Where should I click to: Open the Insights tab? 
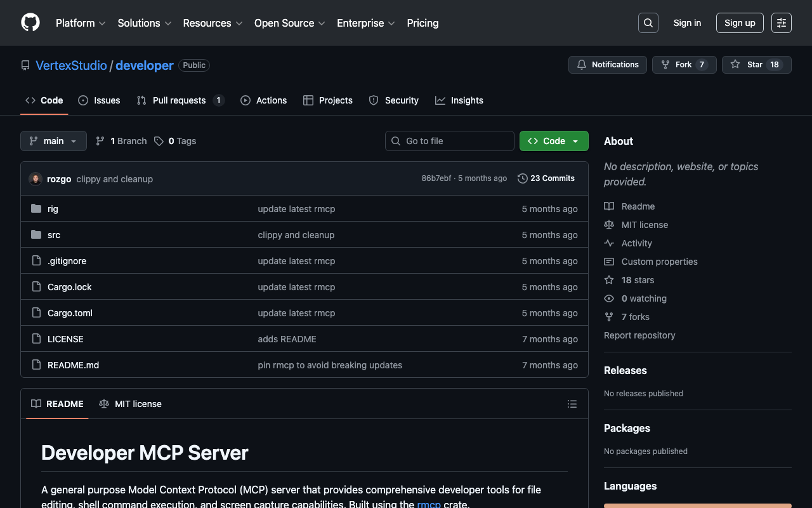point(459,100)
